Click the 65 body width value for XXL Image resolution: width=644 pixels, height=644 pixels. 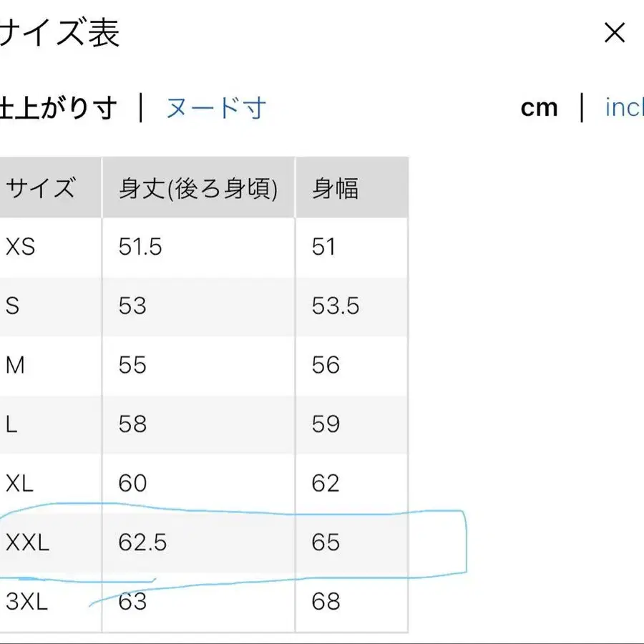click(x=326, y=542)
